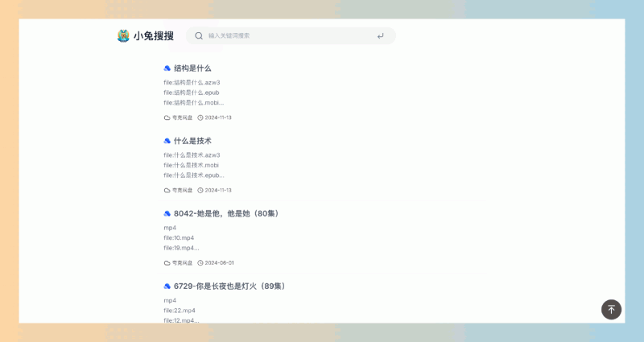Click the 2024-06-01 date text
The image size is (644, 342).
pos(219,263)
